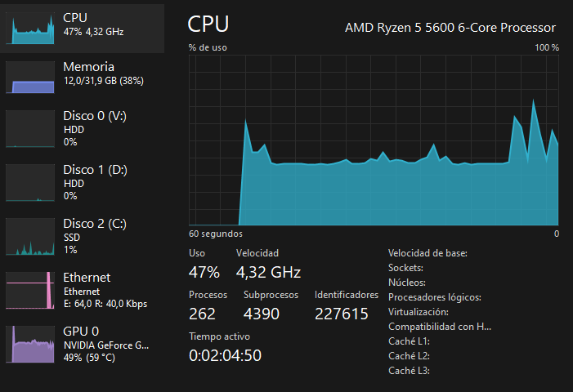Image resolution: width=573 pixels, height=392 pixels.
Task: Click the CPU mini graph in sidebar
Action: [31, 28]
